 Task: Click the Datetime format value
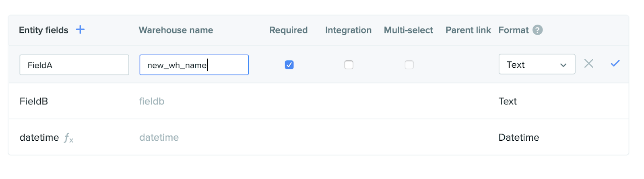pos(518,137)
